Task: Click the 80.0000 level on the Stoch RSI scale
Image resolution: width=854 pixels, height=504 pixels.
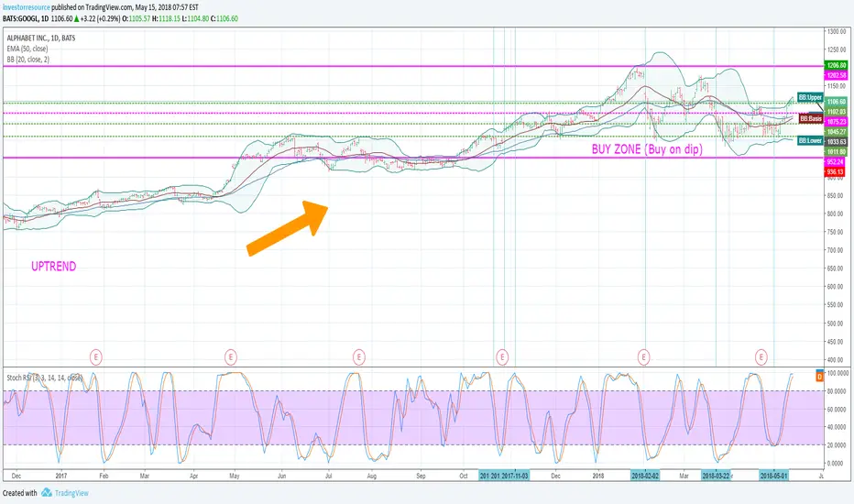Action: click(x=838, y=391)
